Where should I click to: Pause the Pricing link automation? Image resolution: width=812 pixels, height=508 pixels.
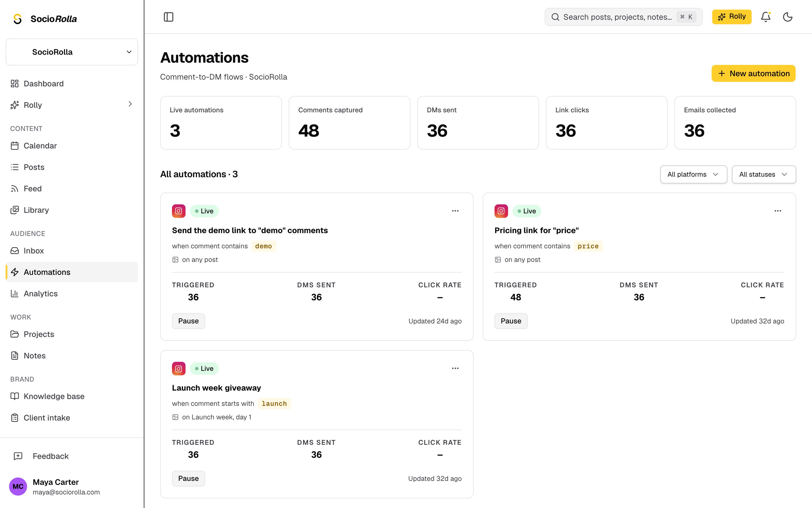coord(511,321)
